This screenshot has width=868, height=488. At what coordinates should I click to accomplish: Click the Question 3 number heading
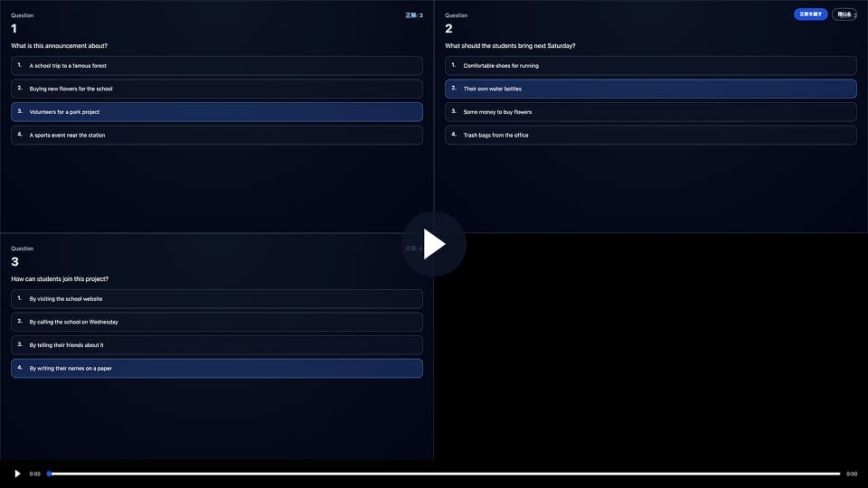(x=14, y=262)
